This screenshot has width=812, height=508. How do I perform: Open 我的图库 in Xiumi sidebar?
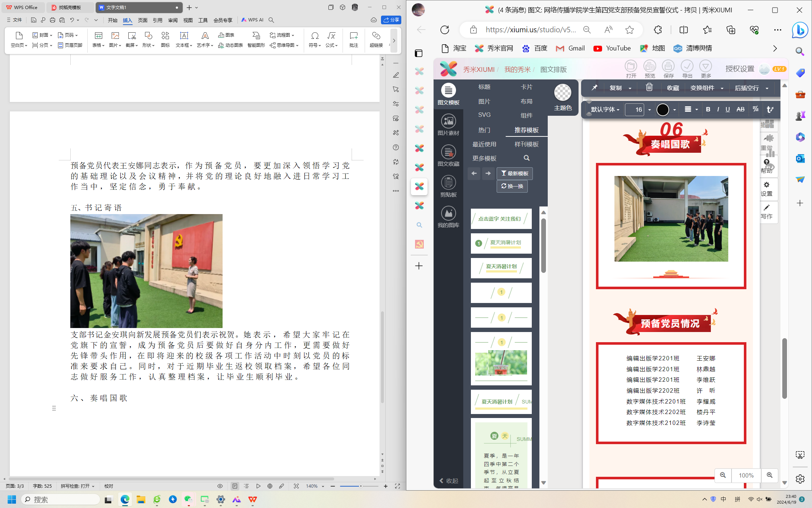(448, 217)
